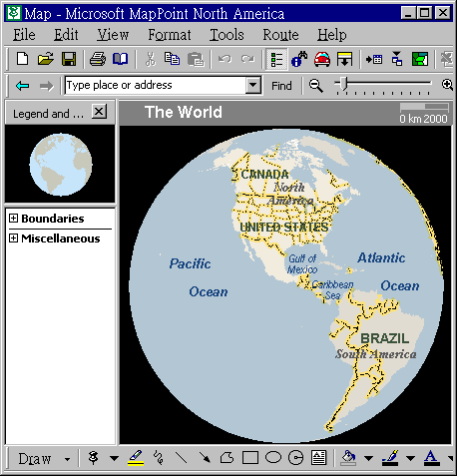Screen dimensions: 457x476
Task: Click the zoom slider handle
Action: pyautogui.click(x=344, y=83)
